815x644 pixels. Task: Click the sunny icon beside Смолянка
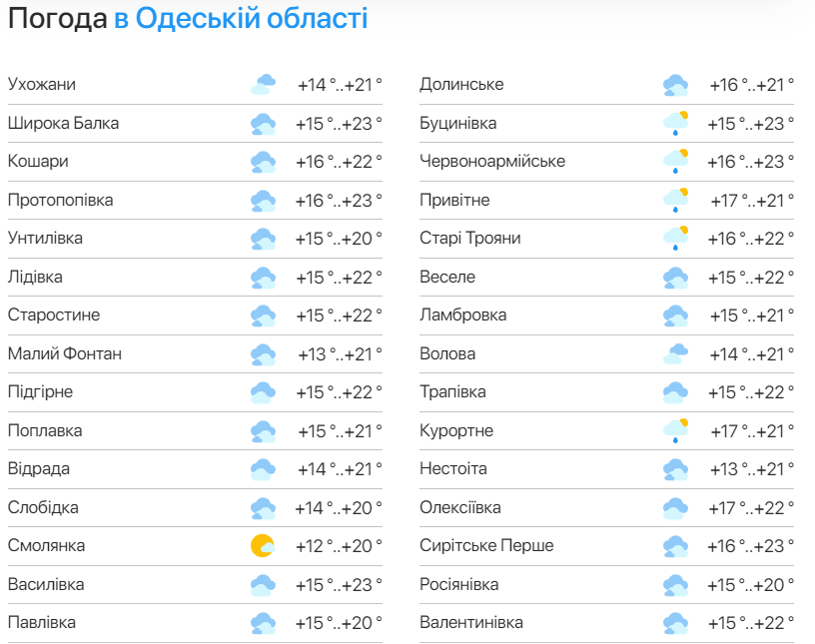263,546
